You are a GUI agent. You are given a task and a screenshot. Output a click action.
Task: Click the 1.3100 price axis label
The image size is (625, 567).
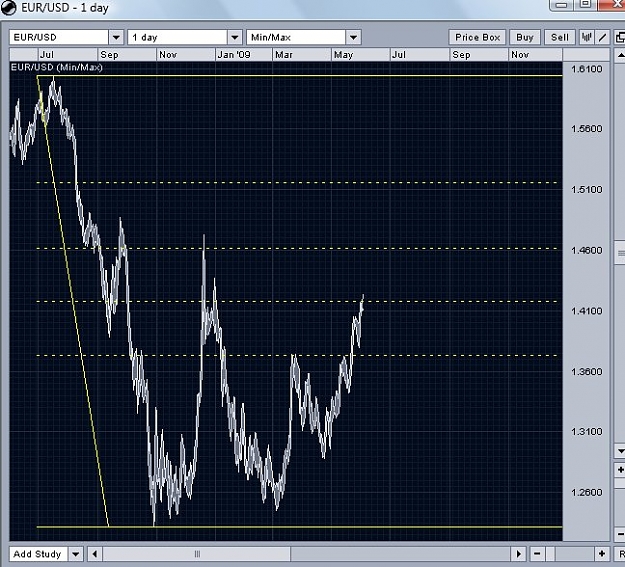(x=587, y=431)
